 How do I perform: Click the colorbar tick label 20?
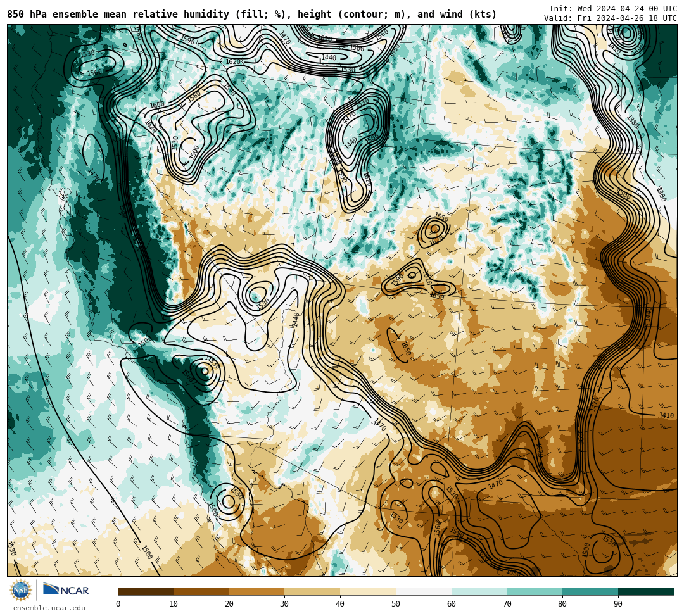pyautogui.click(x=229, y=604)
